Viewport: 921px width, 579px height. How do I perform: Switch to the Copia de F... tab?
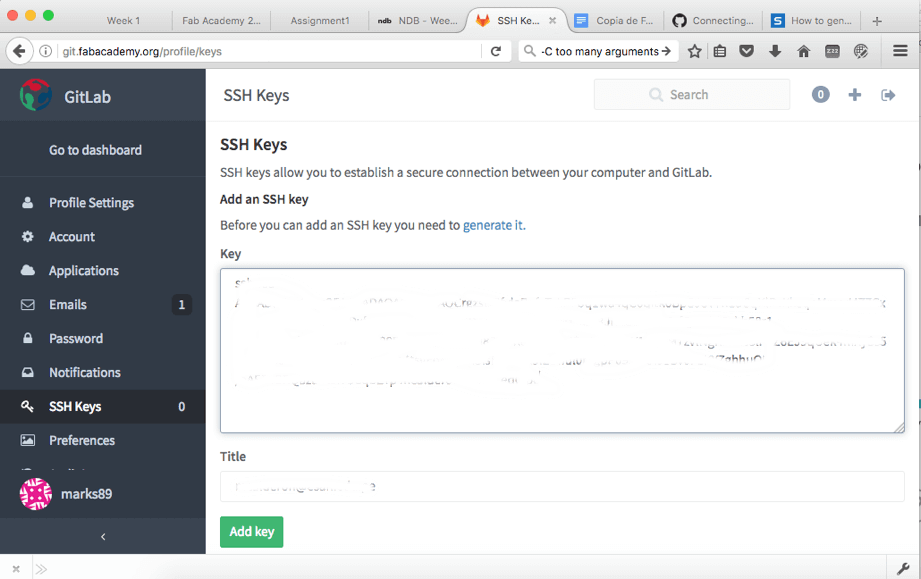(x=616, y=21)
